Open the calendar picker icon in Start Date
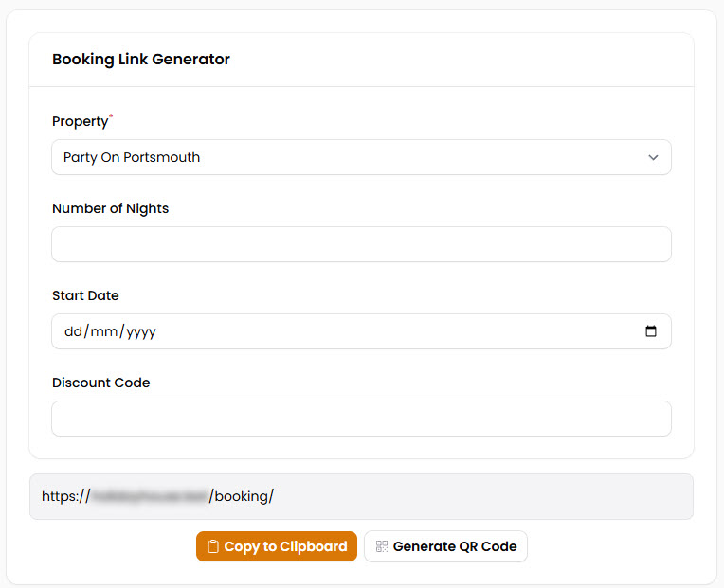This screenshot has width=724, height=588. [651, 332]
